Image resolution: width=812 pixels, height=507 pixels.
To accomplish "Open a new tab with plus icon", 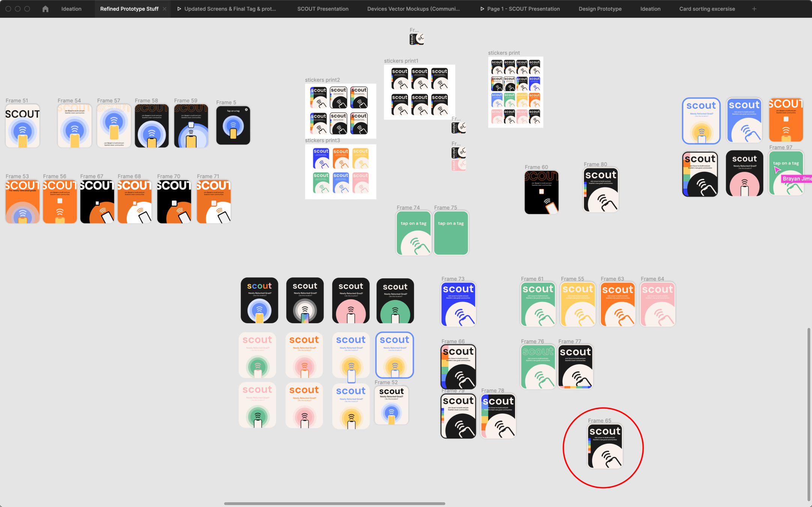I will 754,9.
